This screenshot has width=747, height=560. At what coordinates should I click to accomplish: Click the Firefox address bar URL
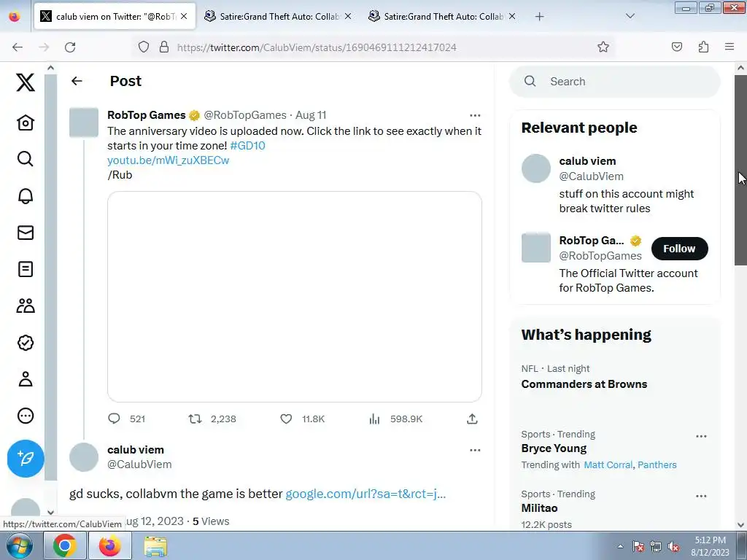click(317, 47)
